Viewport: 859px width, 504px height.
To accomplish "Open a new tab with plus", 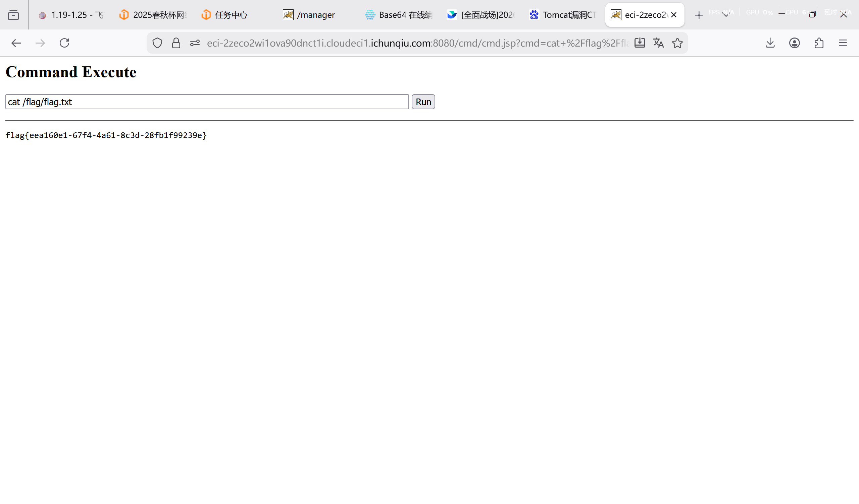I will [699, 15].
